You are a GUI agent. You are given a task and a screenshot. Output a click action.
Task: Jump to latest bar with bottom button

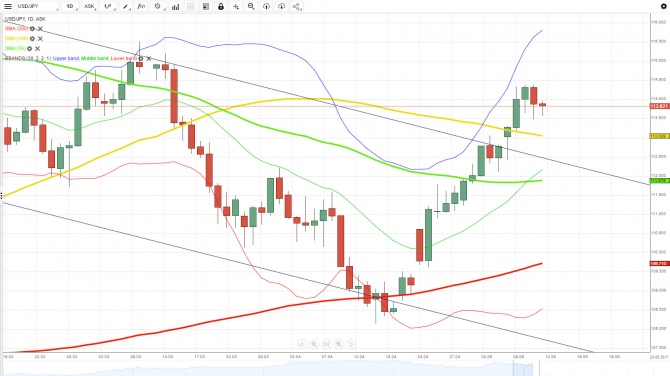point(326,344)
